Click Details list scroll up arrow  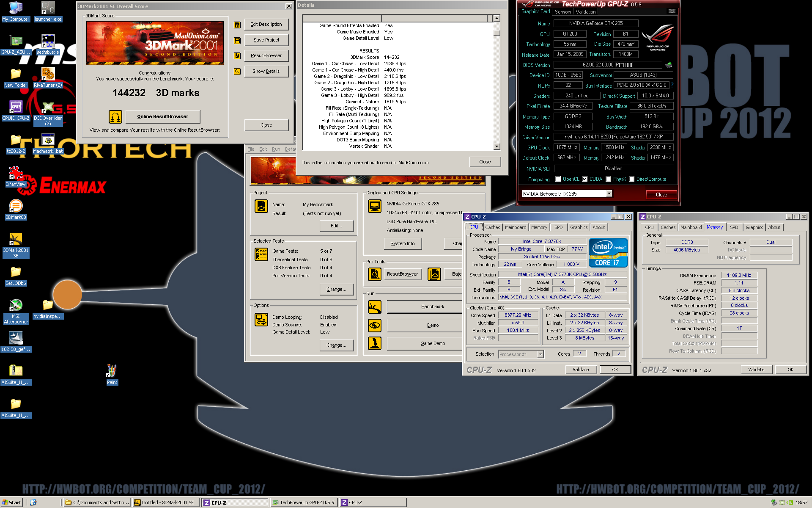[x=497, y=18]
